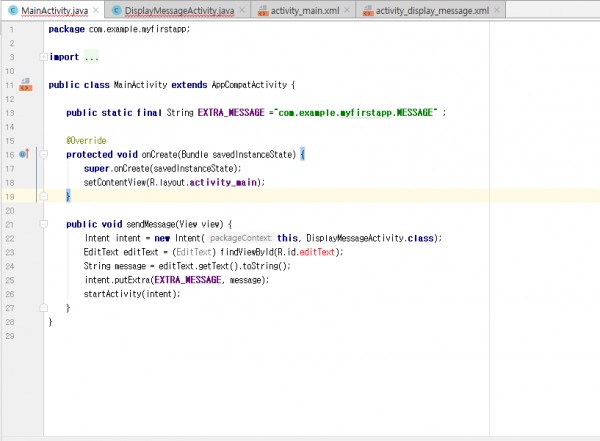The height and width of the screenshot is (441, 600).
Task: Click the onCreate fold end marker on line 19
Action: click(44, 196)
